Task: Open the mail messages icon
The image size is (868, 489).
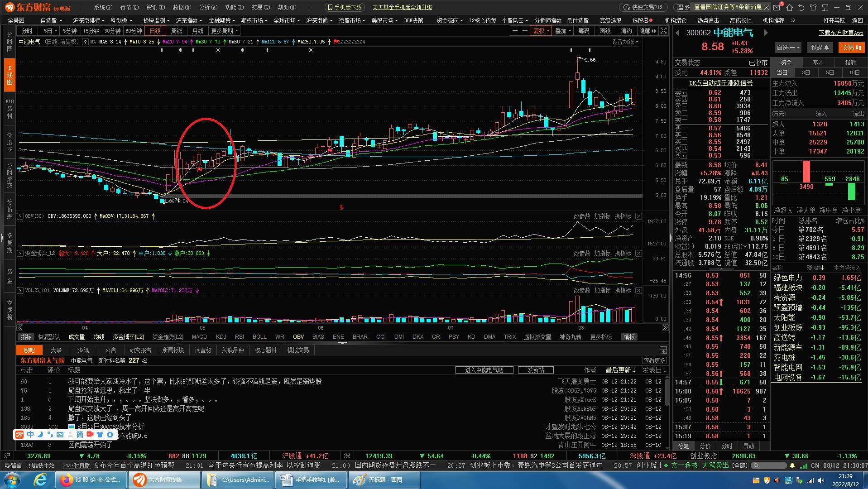Action: (x=777, y=7)
